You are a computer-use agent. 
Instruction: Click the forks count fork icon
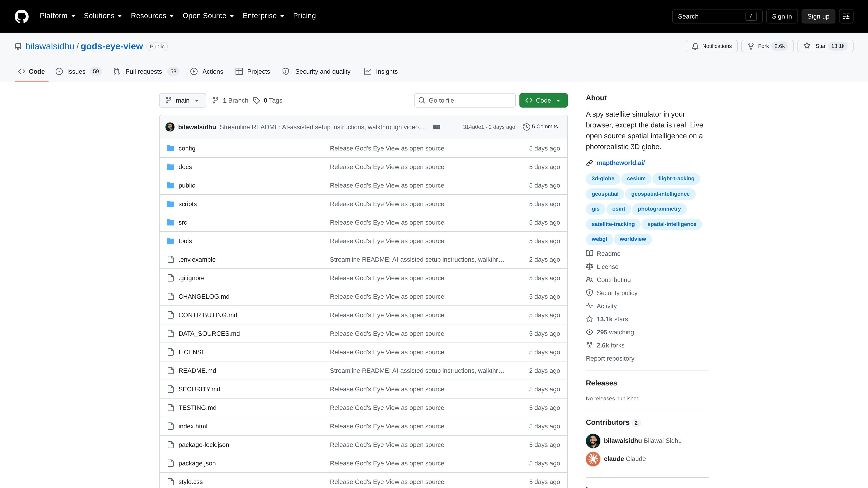coord(589,345)
